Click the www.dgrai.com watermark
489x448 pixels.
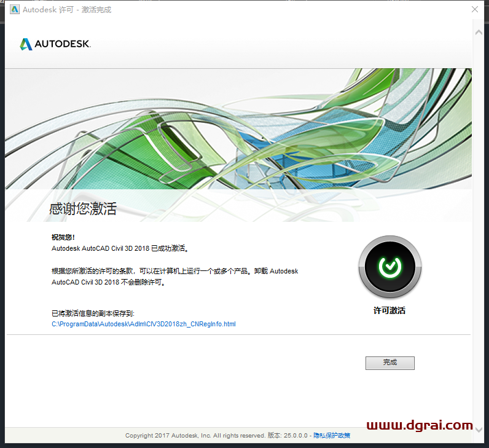[x=420, y=425]
